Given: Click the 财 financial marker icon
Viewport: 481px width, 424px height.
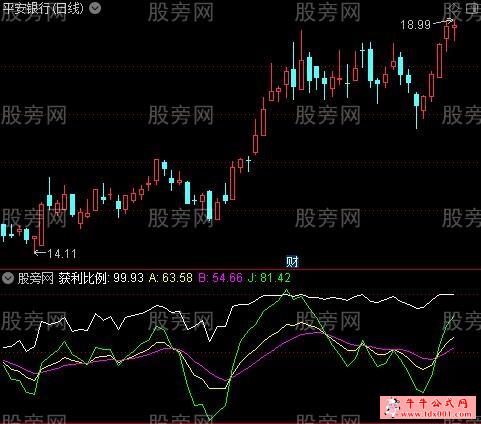Looking at the screenshot, I should pyautogui.click(x=292, y=262).
